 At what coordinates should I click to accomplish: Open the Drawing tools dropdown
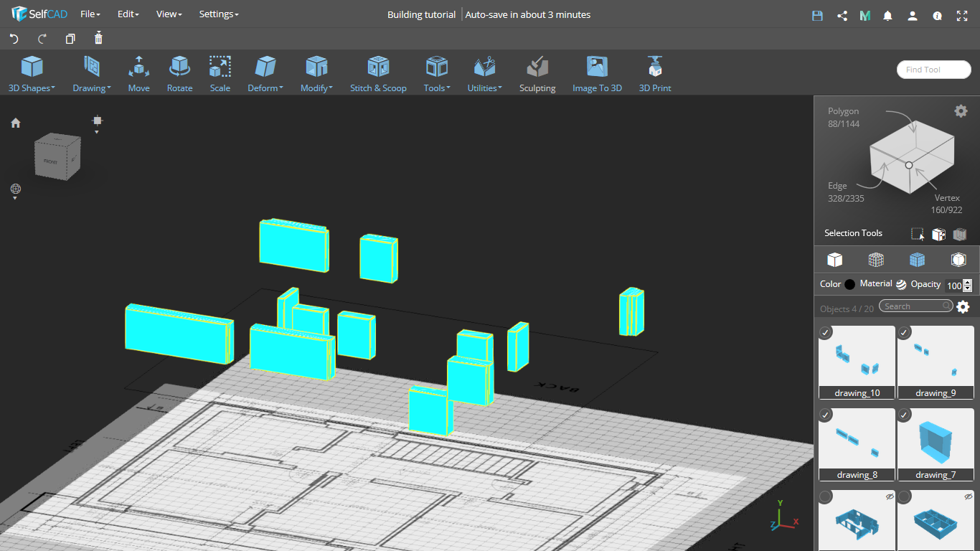pyautogui.click(x=91, y=74)
